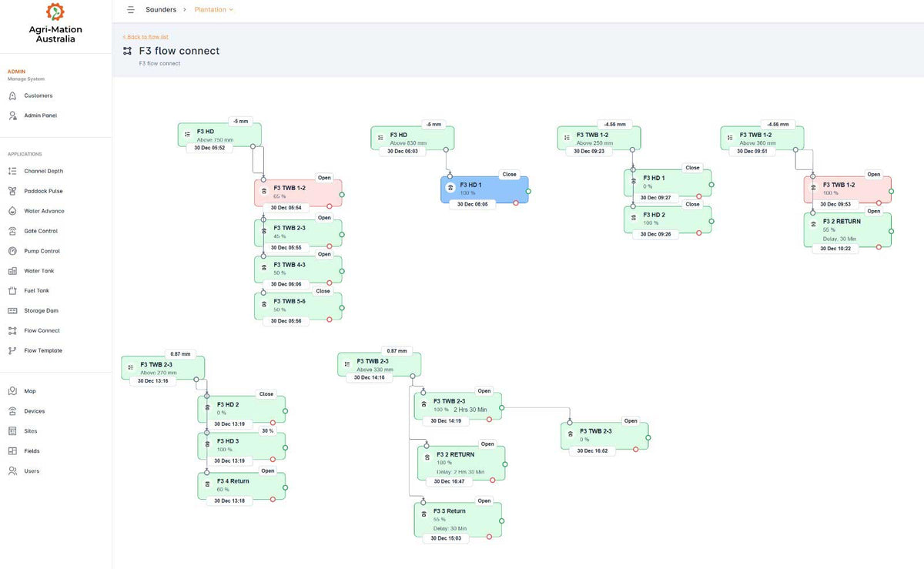Image resolution: width=924 pixels, height=569 pixels.
Task: Open Flow Template application
Action: [43, 351]
